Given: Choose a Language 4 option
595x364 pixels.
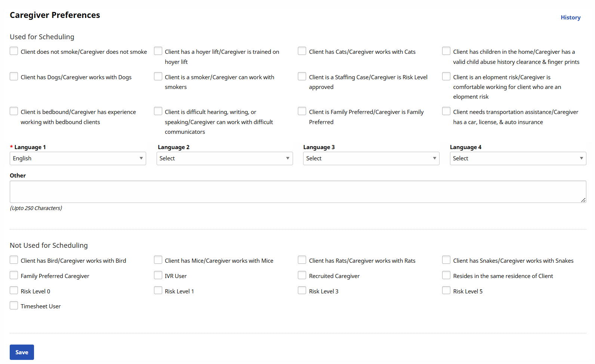Looking at the screenshot, I should pyautogui.click(x=518, y=158).
